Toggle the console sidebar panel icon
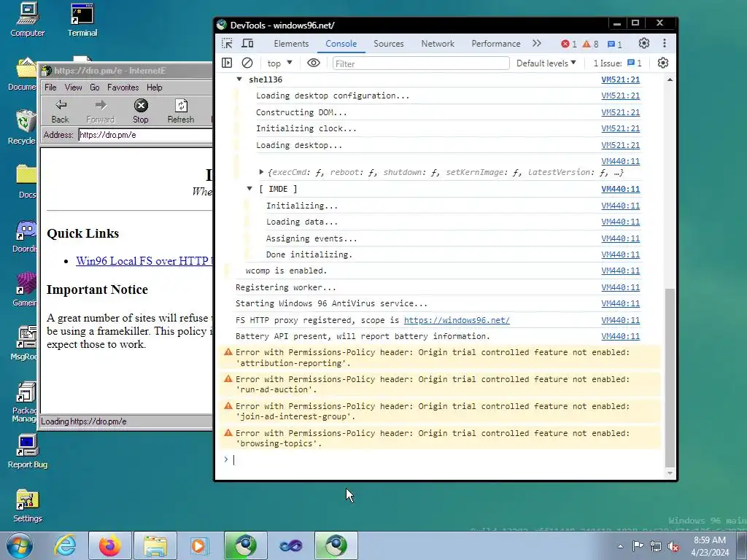 (x=228, y=63)
